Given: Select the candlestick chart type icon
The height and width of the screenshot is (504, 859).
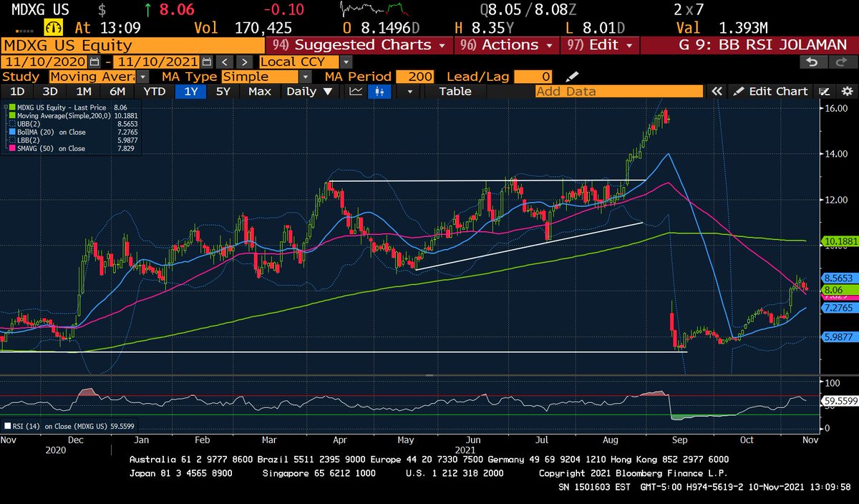Looking at the screenshot, I should [x=380, y=91].
